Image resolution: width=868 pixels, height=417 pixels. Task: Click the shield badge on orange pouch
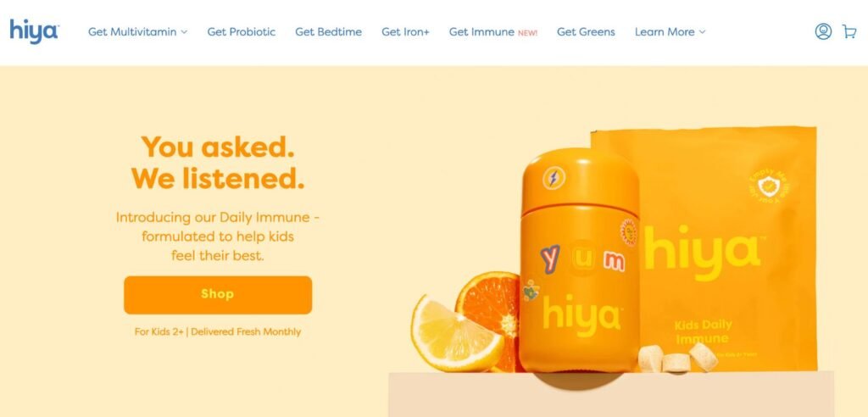point(770,186)
